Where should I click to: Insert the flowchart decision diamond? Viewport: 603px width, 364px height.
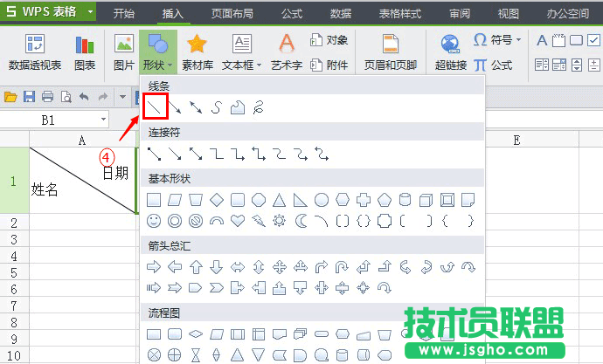(x=196, y=334)
